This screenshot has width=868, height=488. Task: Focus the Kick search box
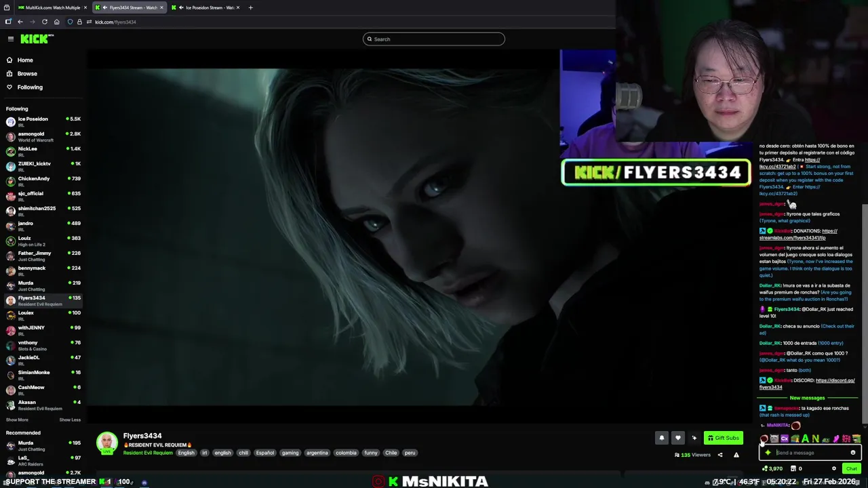(x=434, y=39)
